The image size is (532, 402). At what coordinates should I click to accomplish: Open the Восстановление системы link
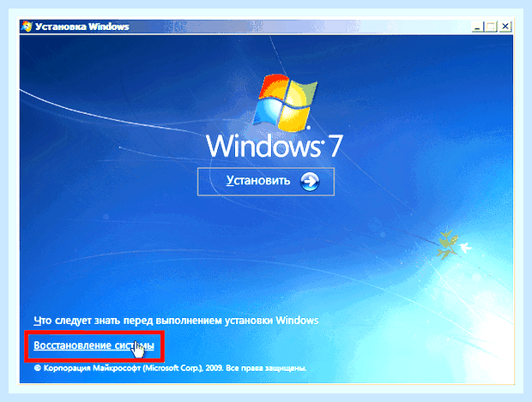pyautogui.click(x=94, y=345)
